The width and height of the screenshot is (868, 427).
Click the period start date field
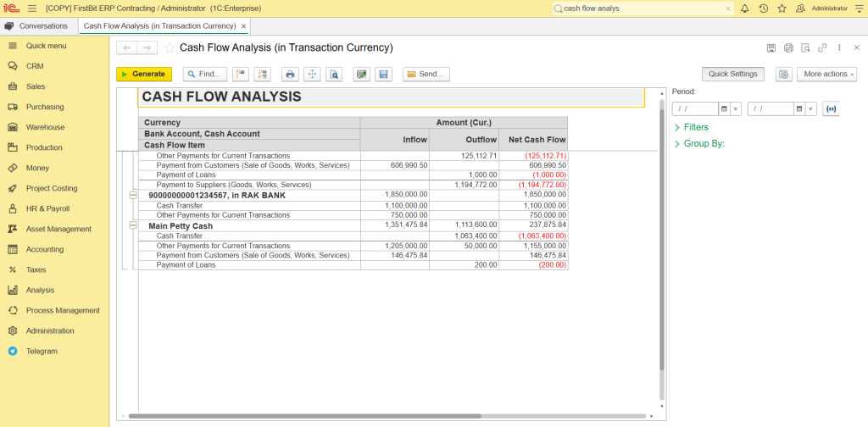point(695,109)
